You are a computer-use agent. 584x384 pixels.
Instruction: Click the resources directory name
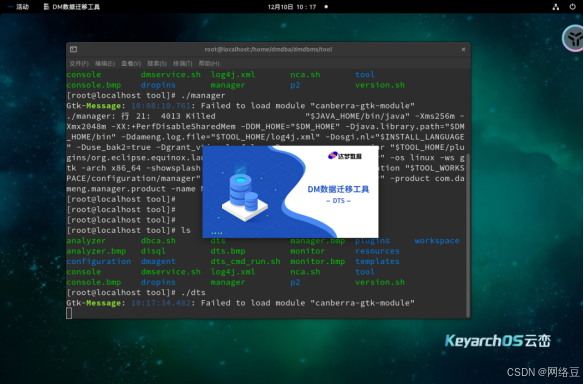tap(377, 251)
